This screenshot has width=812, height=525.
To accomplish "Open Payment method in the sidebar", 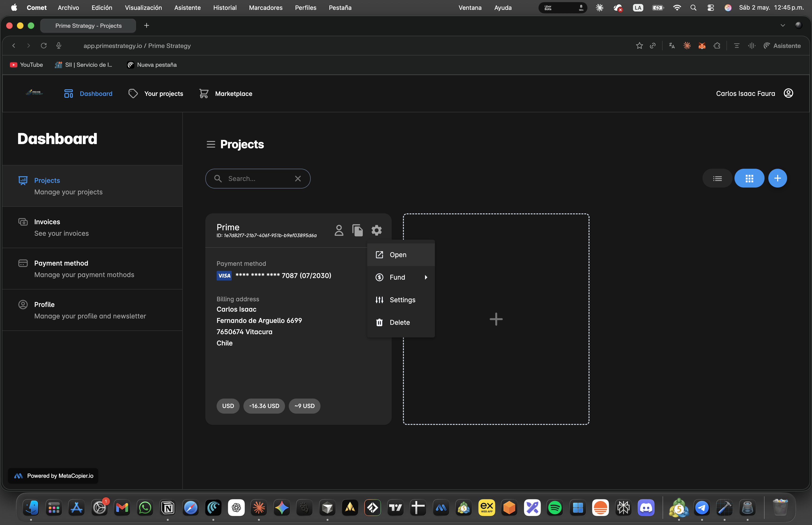I will coord(92,269).
